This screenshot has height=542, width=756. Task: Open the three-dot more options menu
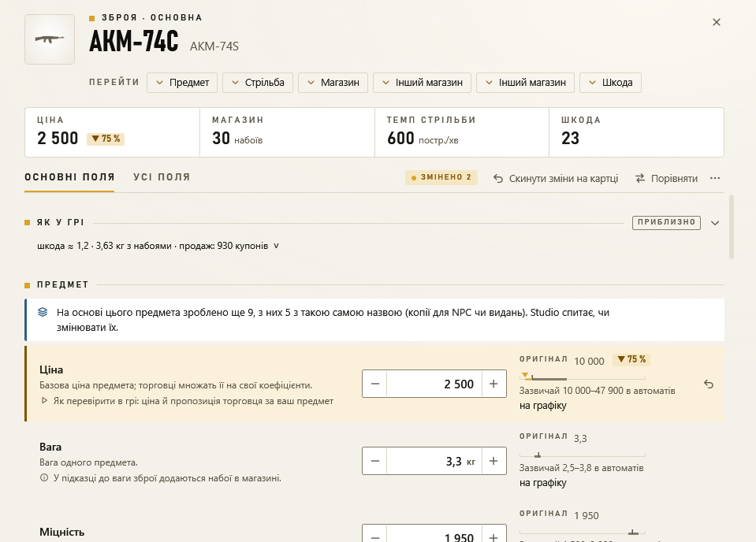(715, 178)
